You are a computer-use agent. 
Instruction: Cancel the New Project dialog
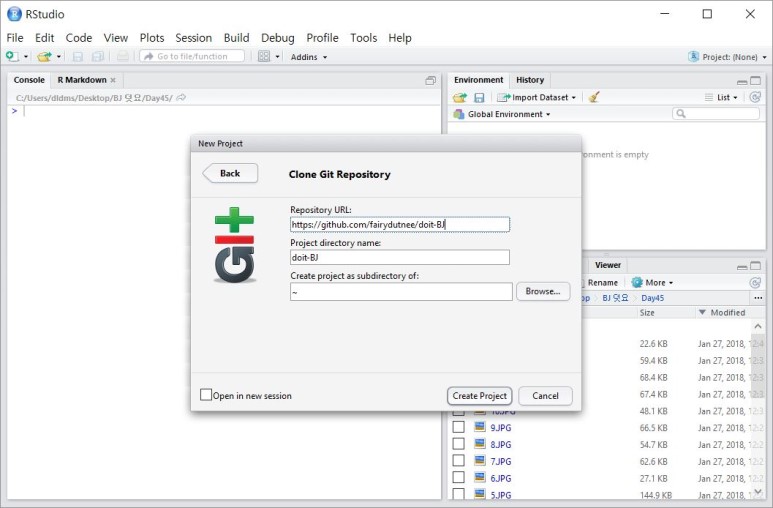(545, 396)
